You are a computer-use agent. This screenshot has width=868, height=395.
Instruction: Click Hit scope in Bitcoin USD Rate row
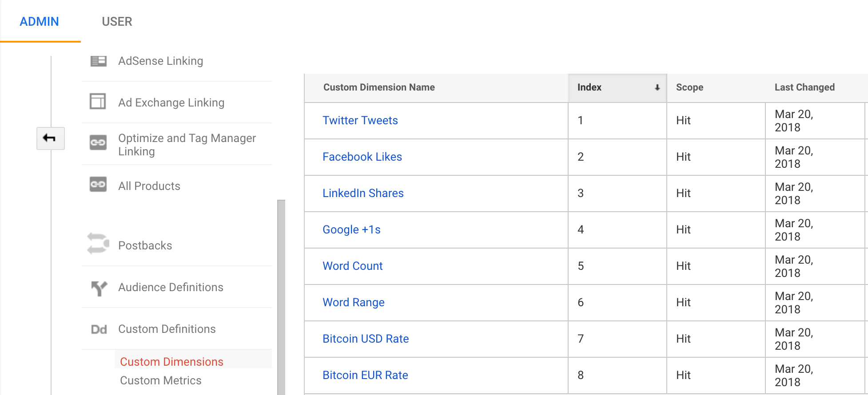tap(683, 339)
